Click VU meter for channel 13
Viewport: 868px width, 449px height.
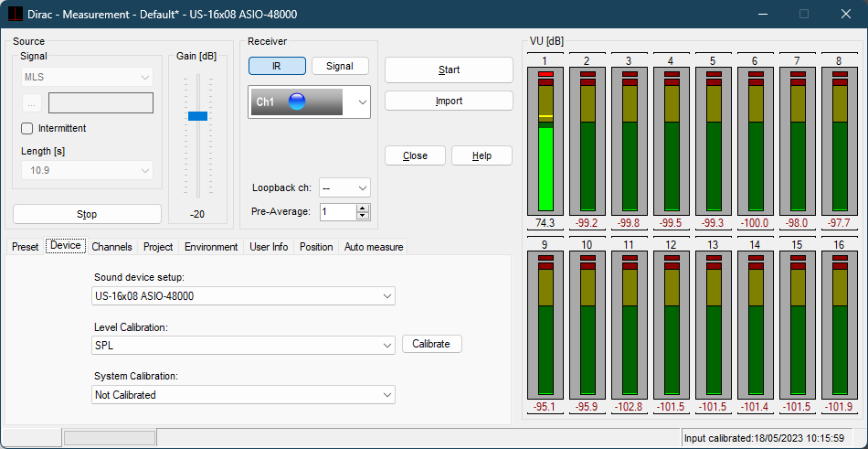pyautogui.click(x=715, y=325)
